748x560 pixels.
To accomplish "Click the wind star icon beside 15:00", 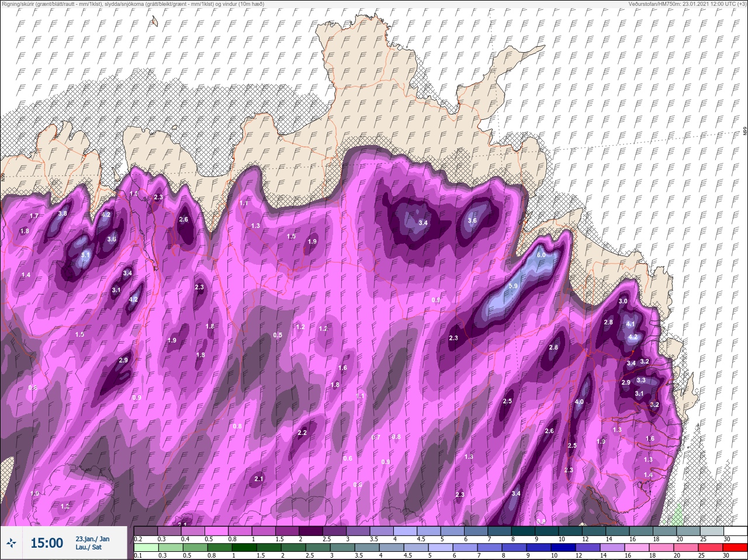I will pos(12,544).
